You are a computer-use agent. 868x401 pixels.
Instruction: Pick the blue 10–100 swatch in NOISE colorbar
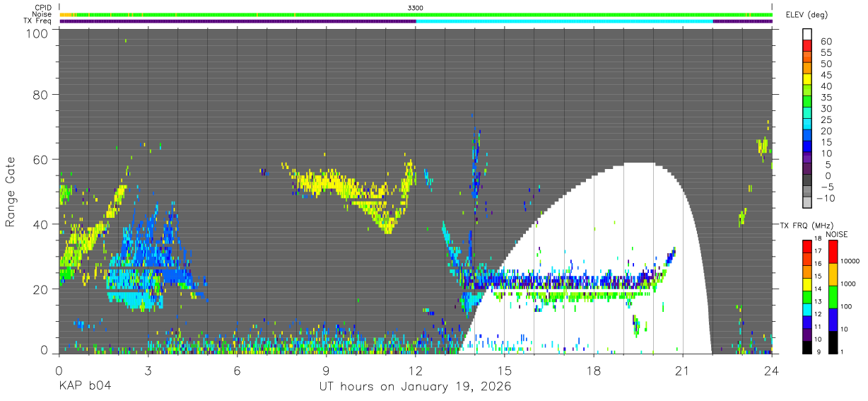(833, 319)
